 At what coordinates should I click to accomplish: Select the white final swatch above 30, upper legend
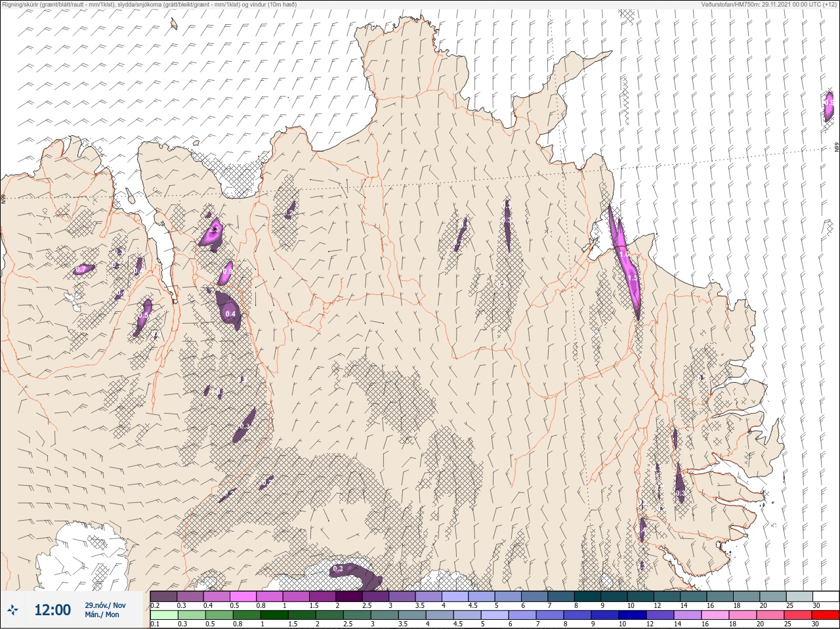[825, 596]
